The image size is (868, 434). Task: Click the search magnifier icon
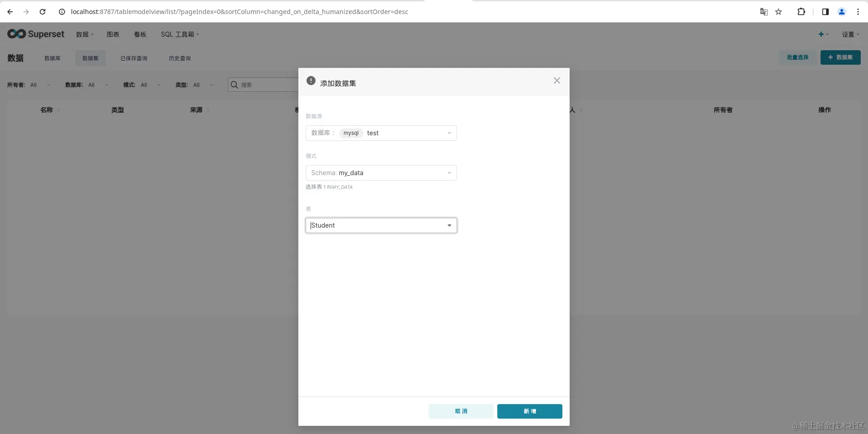click(234, 85)
